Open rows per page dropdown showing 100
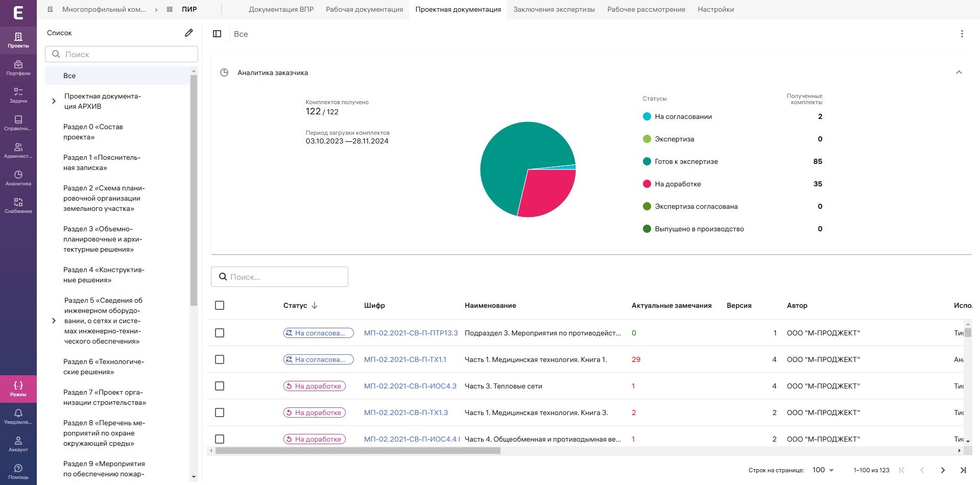 (x=823, y=470)
